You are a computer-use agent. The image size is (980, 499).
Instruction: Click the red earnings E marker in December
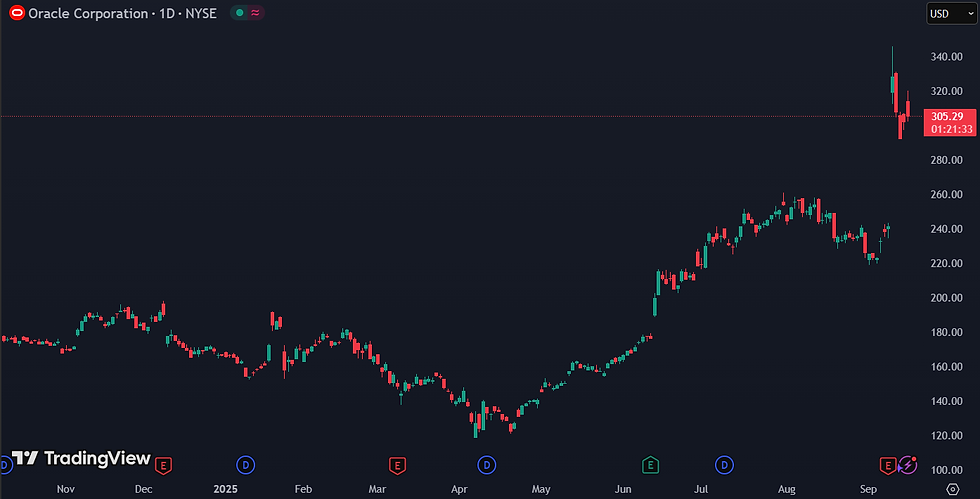pos(163,465)
